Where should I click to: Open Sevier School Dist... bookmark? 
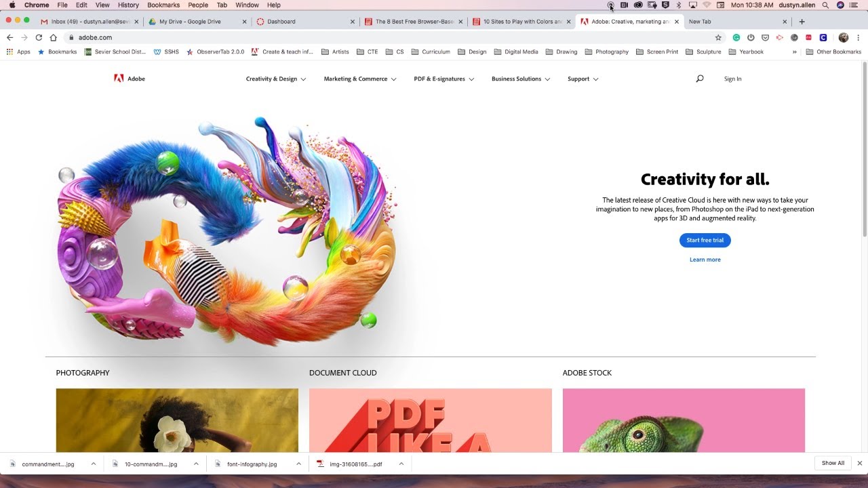115,52
